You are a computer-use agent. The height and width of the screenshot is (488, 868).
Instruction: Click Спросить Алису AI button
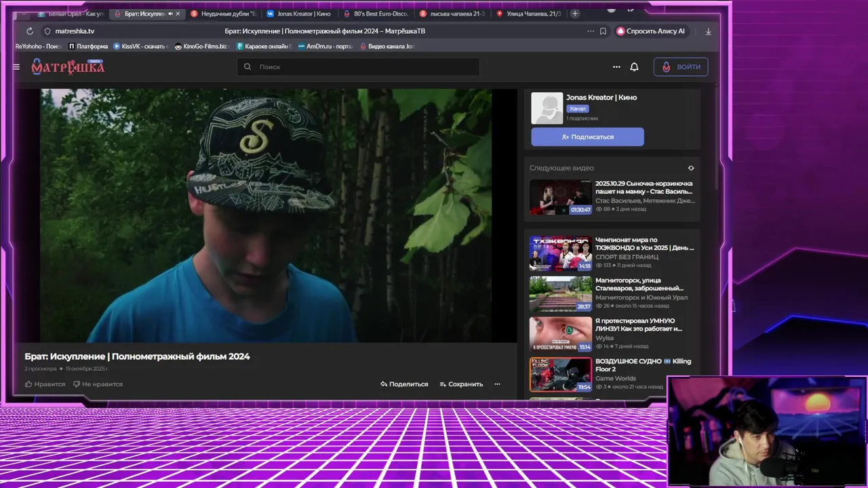click(652, 31)
